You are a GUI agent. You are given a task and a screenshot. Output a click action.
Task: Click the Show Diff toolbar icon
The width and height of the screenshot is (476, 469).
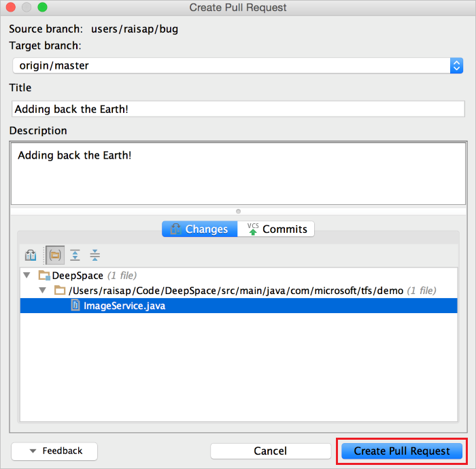[x=31, y=255]
